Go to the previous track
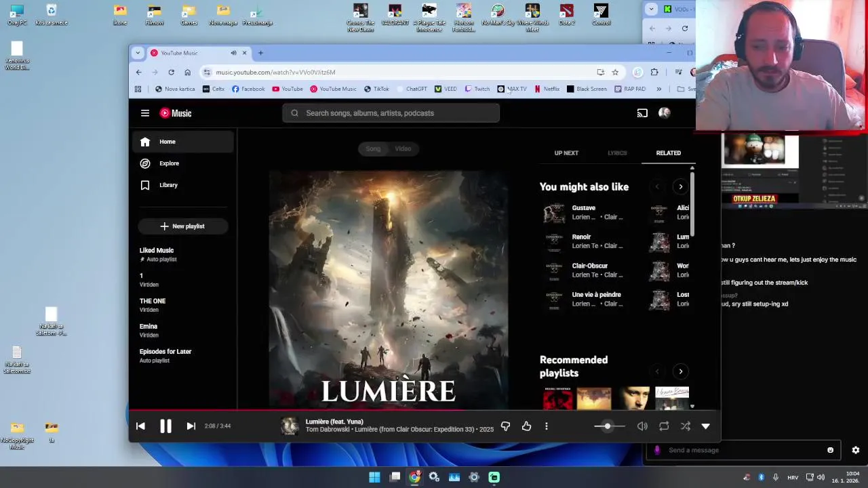 point(140,426)
